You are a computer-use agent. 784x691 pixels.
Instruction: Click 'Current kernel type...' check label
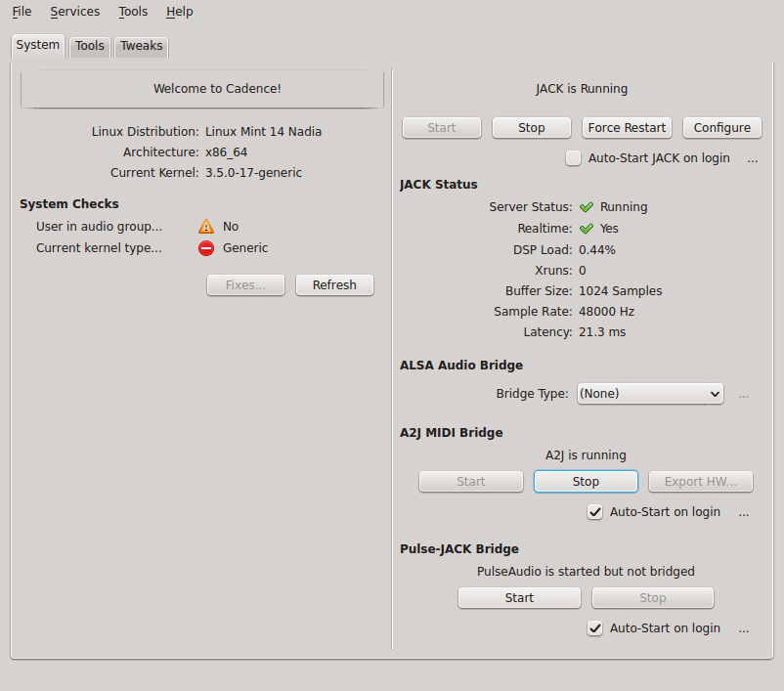coord(99,248)
